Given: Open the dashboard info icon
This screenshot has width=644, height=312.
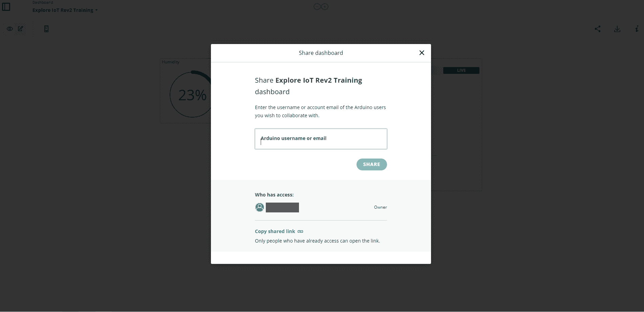Looking at the screenshot, I should [637, 29].
